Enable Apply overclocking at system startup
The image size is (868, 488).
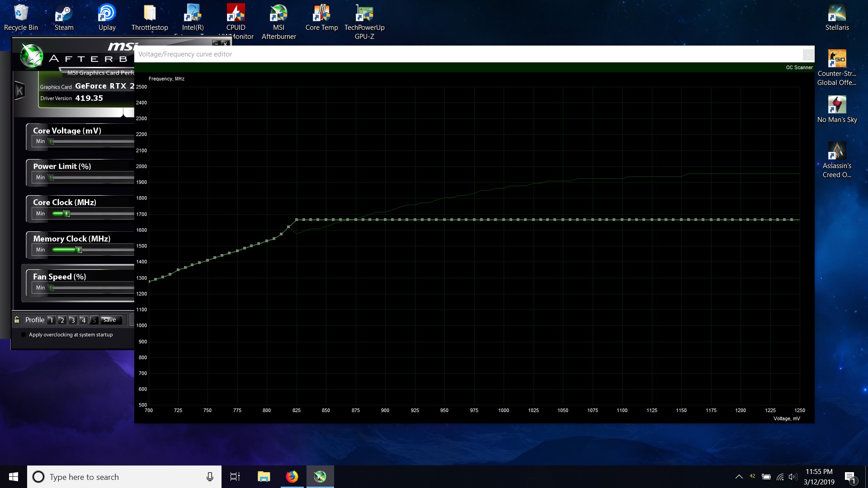pos(24,335)
